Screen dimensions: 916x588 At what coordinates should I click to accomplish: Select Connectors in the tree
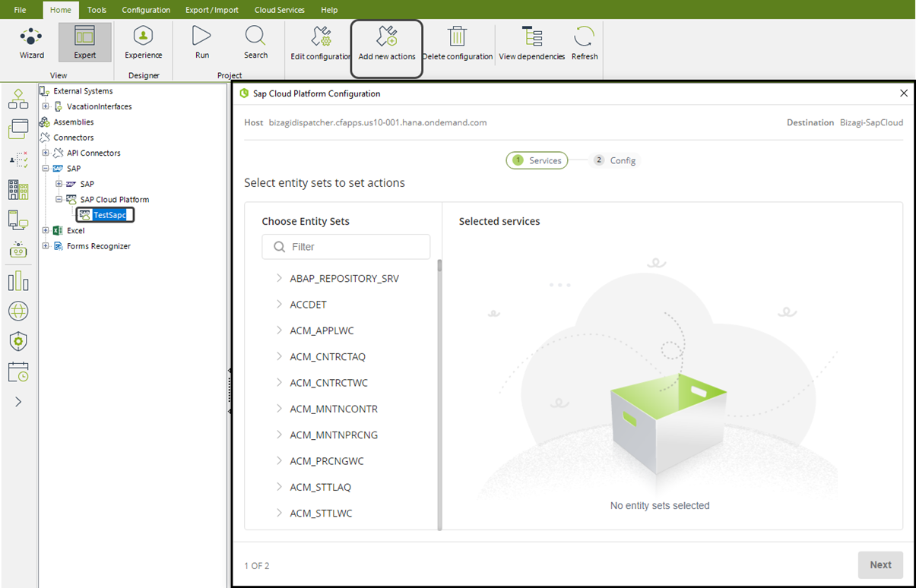pos(74,138)
